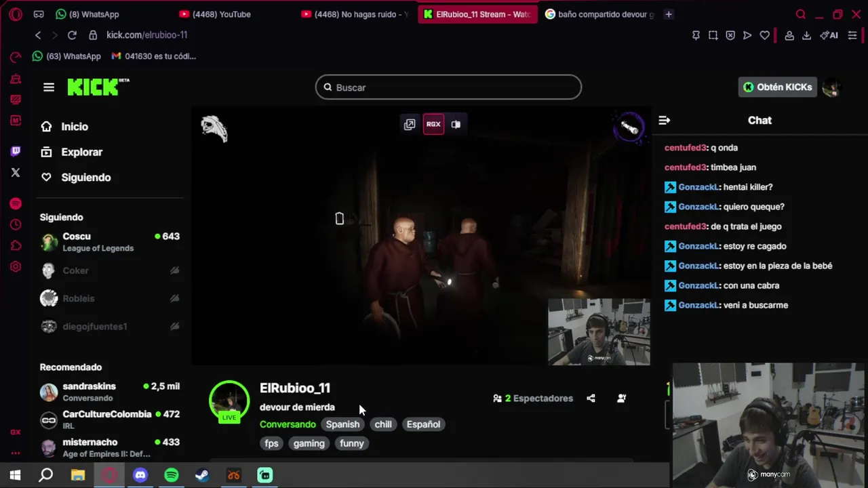Click the heart bookmark icon
The image size is (868, 488).
[x=765, y=35]
